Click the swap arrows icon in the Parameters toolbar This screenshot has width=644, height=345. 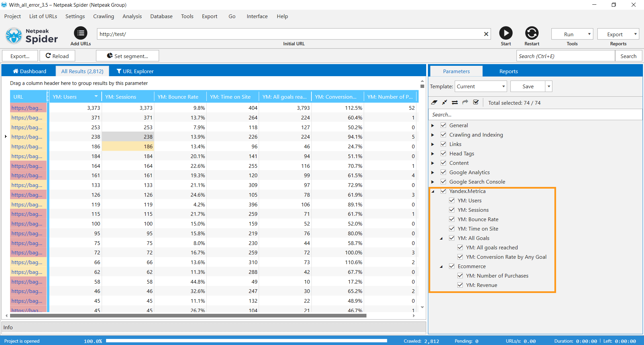coord(455,102)
